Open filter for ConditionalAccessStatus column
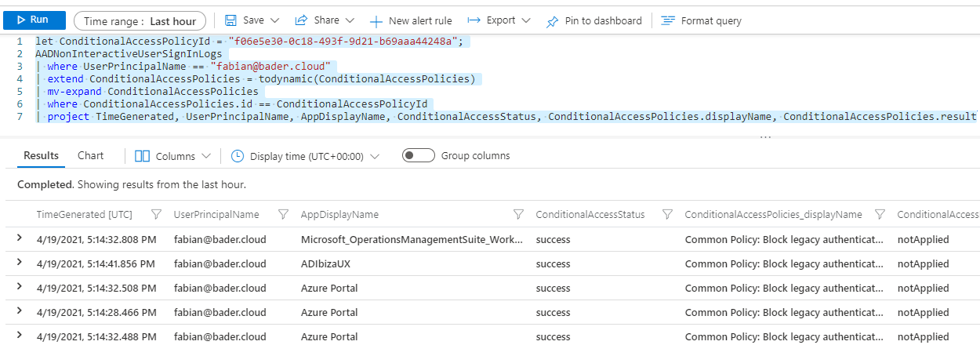This screenshot has height=345, width=980. pyautogui.click(x=667, y=215)
